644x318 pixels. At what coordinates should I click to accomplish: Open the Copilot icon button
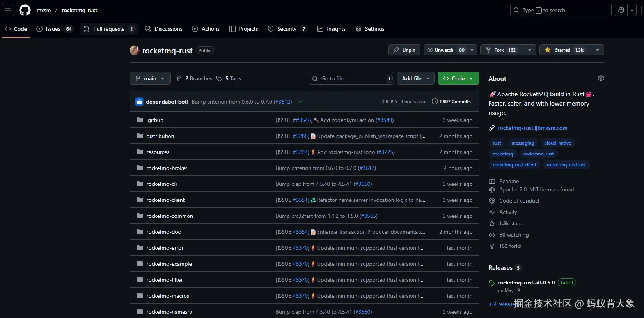pyautogui.click(x=621, y=10)
